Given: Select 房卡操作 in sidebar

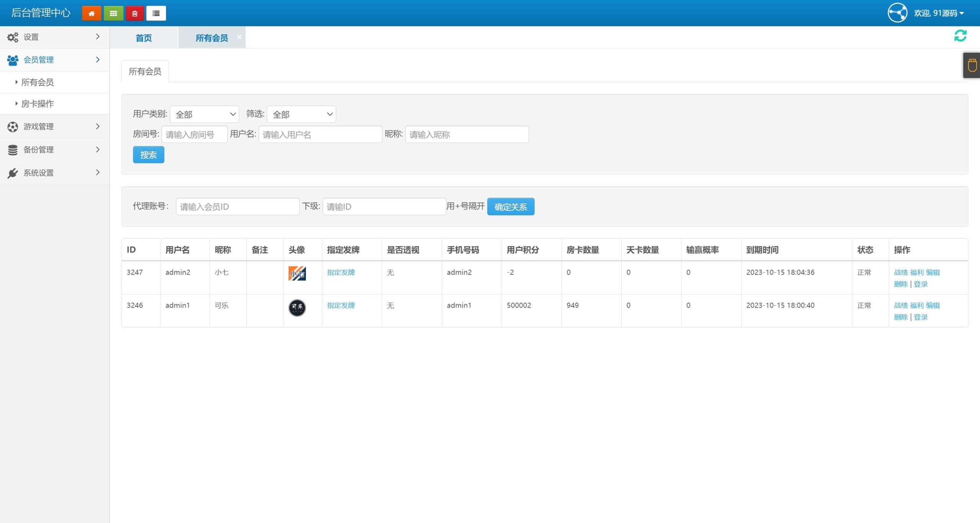Looking at the screenshot, I should tap(38, 103).
